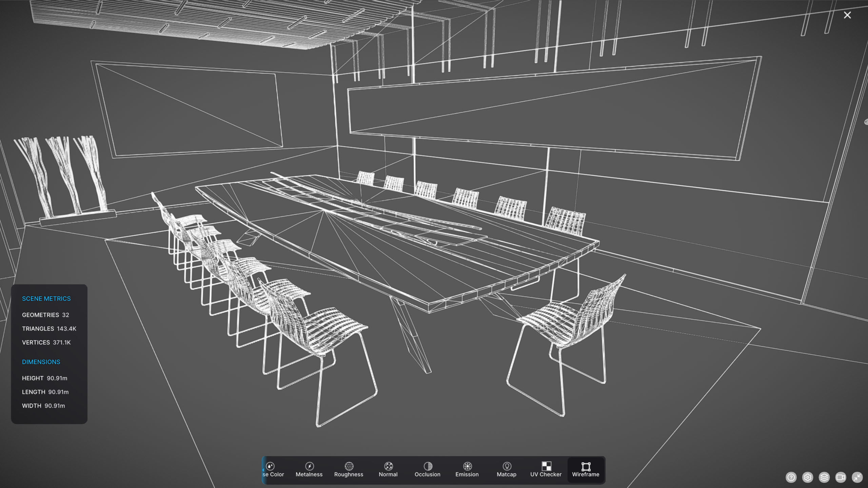
Task: Select the Emission channel view
Action: 467,470
